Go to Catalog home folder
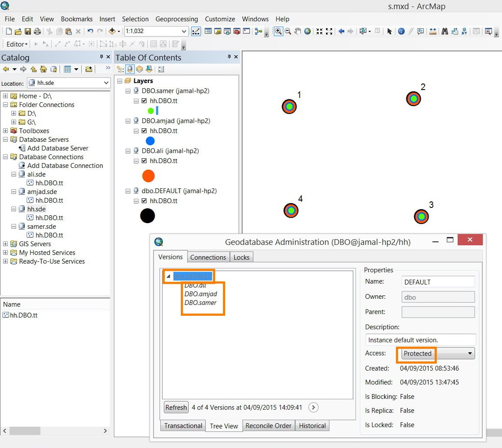Screen dimensions: 502x448 coord(43,69)
